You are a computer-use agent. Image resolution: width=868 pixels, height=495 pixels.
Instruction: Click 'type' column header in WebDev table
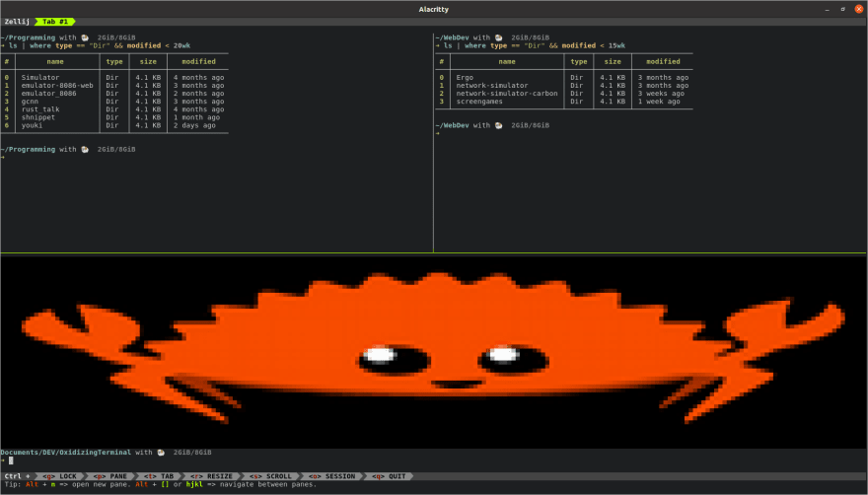578,61
